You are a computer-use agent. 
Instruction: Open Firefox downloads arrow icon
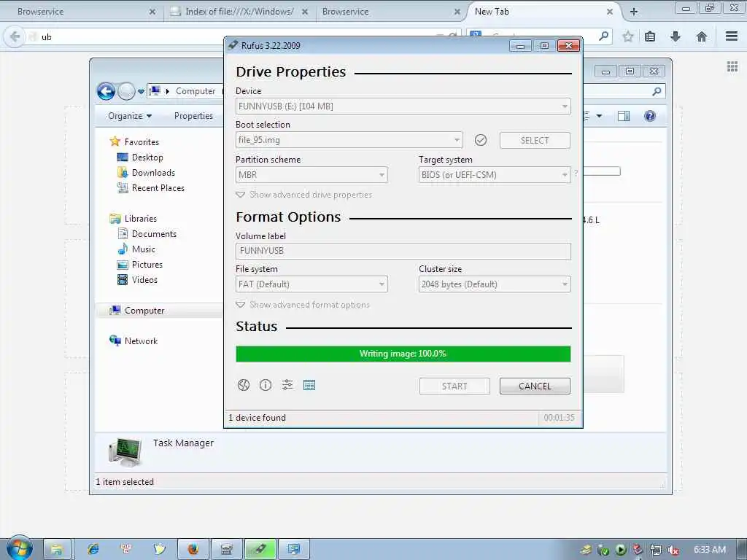coord(676,36)
